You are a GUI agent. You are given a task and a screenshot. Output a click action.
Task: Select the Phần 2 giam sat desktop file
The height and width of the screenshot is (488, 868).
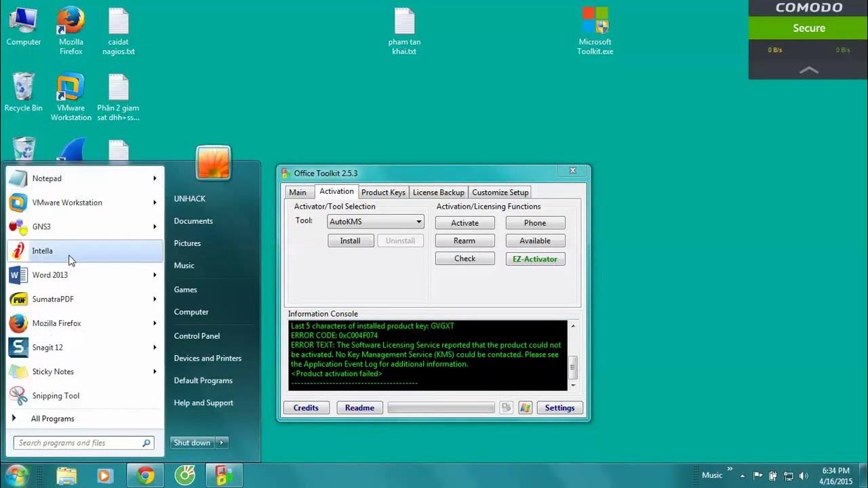118,98
